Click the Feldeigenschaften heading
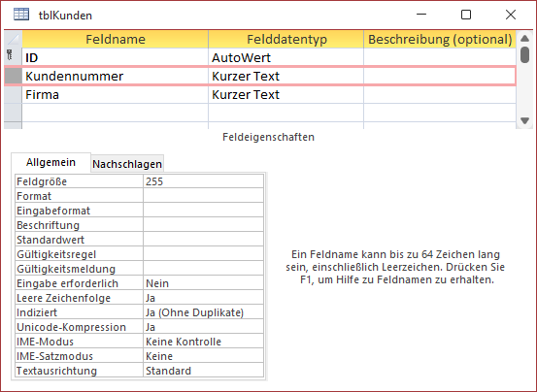 coord(268,137)
